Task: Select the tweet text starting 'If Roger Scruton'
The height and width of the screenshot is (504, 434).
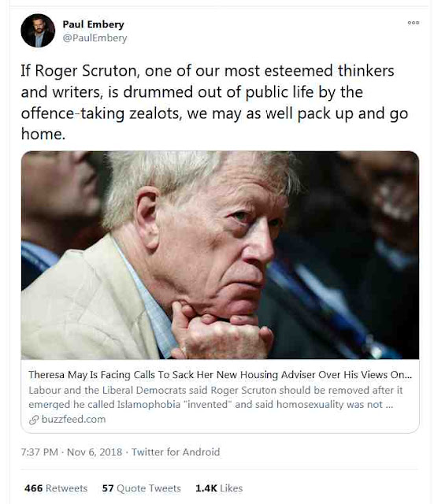Action: pyautogui.click(x=214, y=102)
